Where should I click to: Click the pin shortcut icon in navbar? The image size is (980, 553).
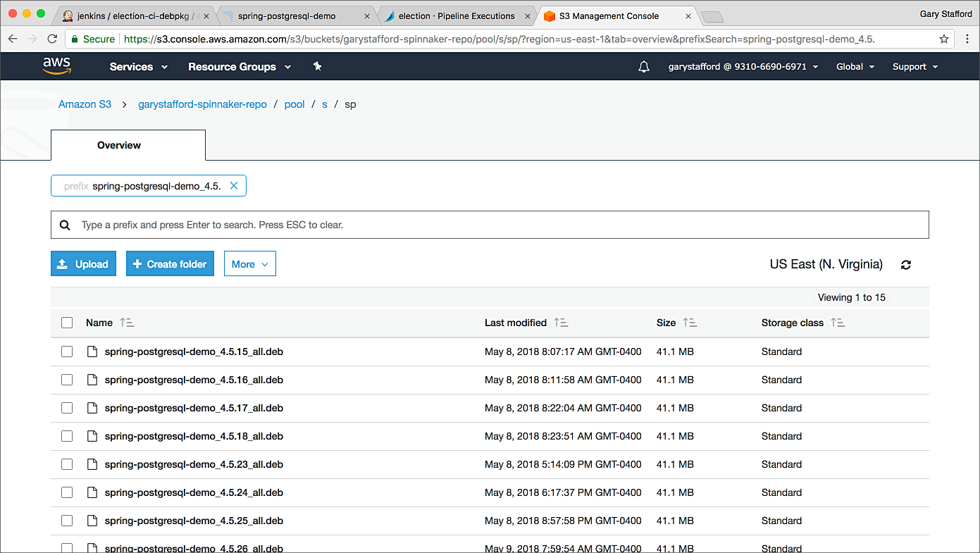tap(317, 66)
